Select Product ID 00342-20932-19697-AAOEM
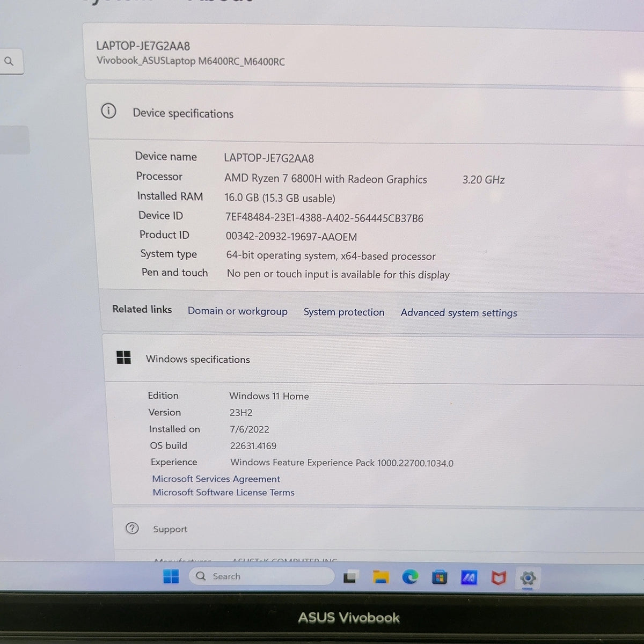This screenshot has height=644, width=644. click(x=291, y=237)
